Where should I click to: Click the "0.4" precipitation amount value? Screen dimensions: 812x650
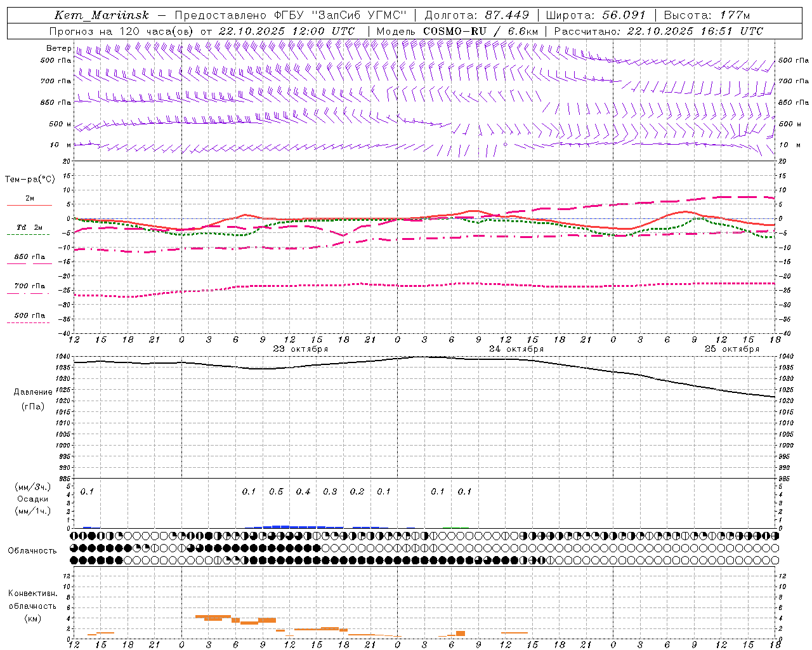click(303, 492)
